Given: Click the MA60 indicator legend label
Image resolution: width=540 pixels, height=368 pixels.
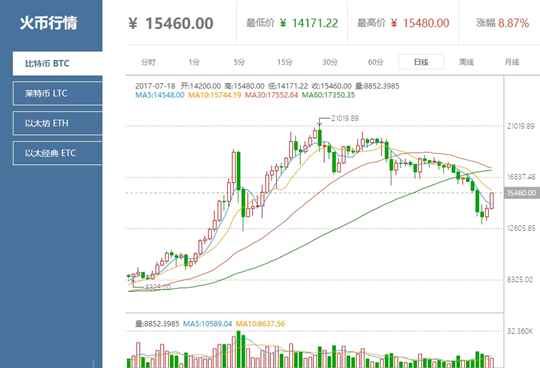Looking at the screenshot, I should click(x=328, y=95).
